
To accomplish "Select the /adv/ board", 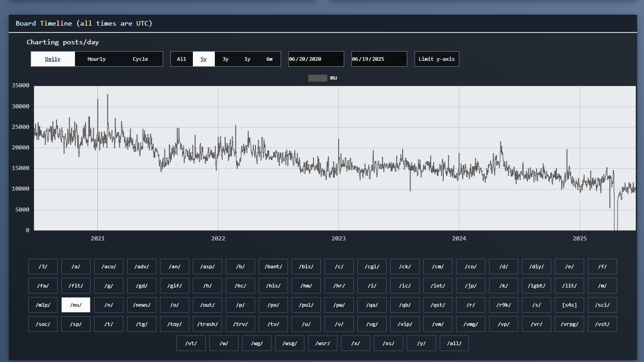I will point(142,266).
